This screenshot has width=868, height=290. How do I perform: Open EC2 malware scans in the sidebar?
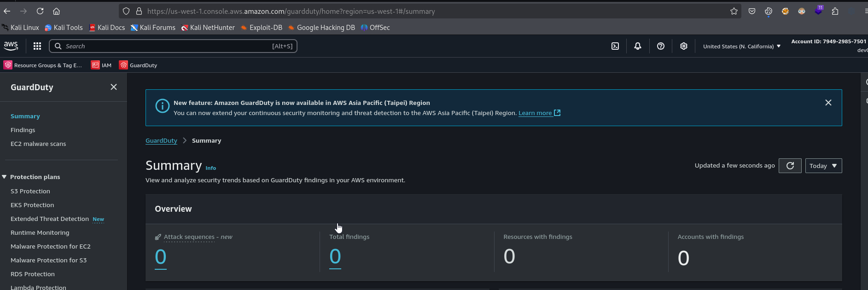point(38,144)
